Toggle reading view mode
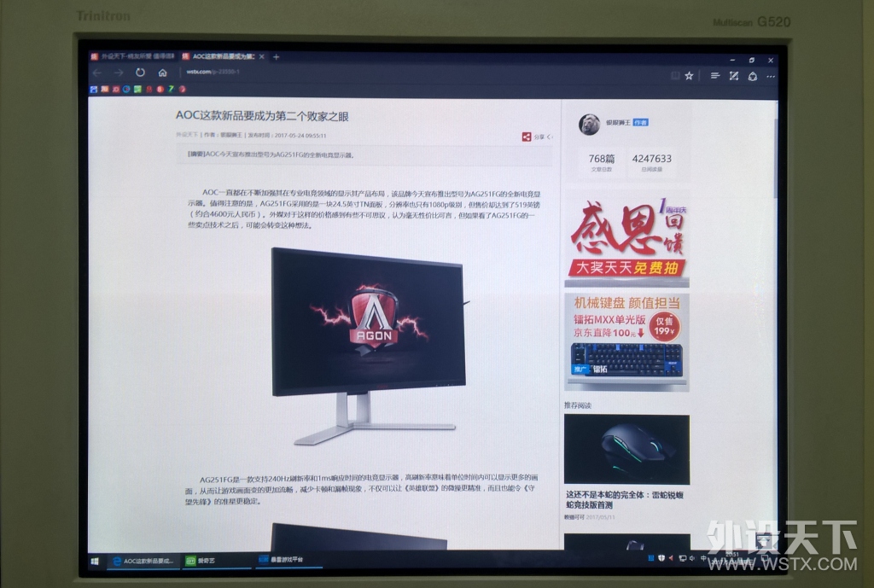The image size is (874, 588). [x=676, y=76]
